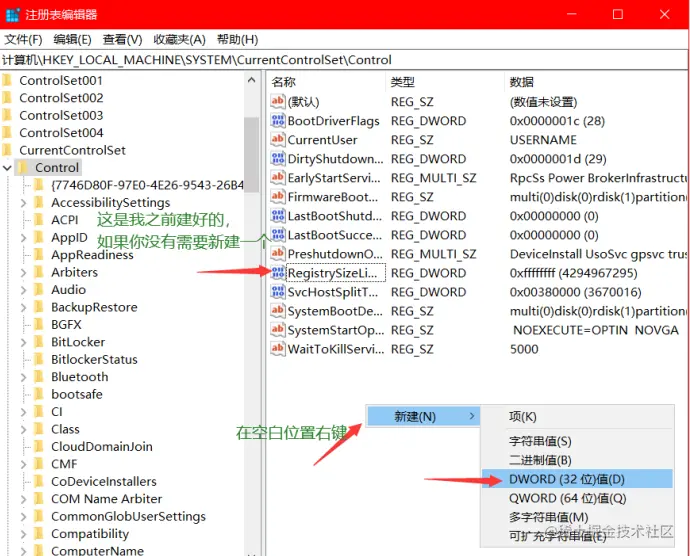Click the ControlSet001 folder icon
The height and width of the screenshot is (556, 690).
coord(7,80)
